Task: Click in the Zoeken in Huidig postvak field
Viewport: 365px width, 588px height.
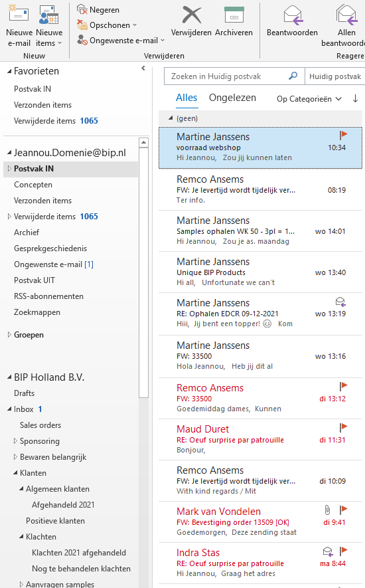Action: click(x=225, y=76)
